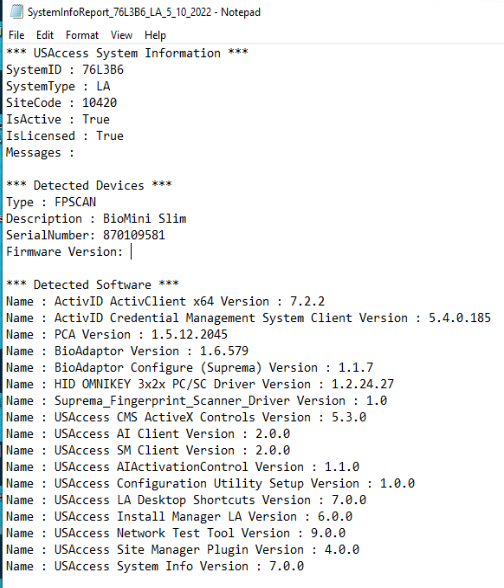Click the SerialNumber value 870109581

click(x=134, y=235)
